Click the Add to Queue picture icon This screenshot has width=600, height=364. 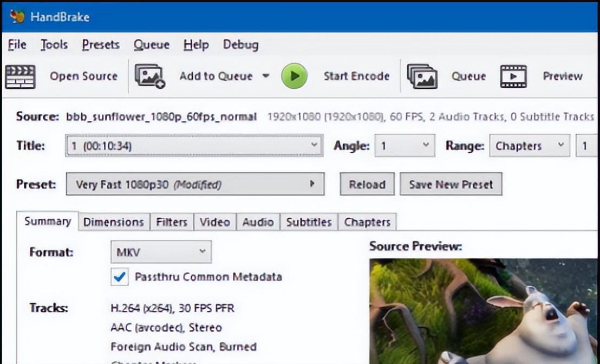149,76
